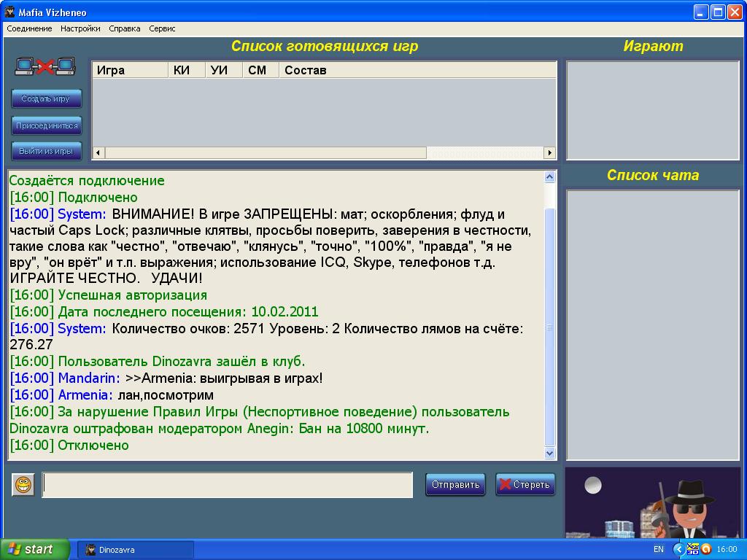Clear message with Стереть button
The width and height of the screenshot is (747, 560).
[525, 484]
